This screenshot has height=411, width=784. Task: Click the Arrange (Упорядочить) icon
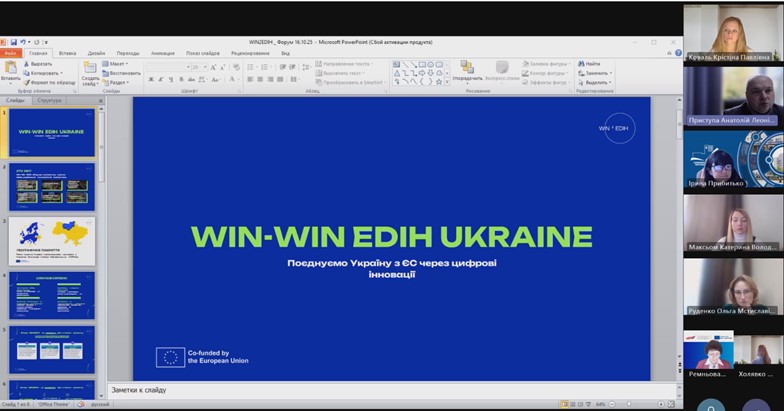(466, 68)
